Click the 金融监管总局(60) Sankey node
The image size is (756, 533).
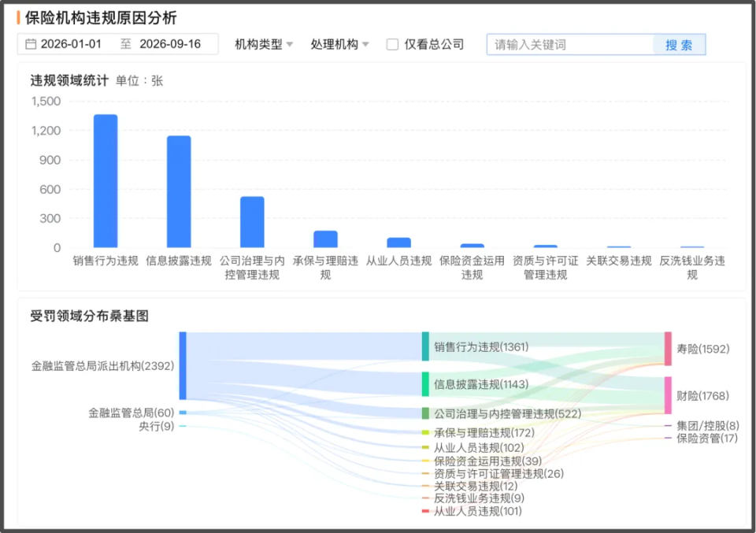point(183,413)
